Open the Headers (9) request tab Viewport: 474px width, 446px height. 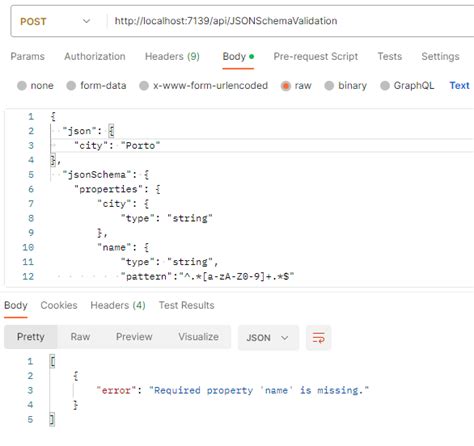click(x=172, y=56)
